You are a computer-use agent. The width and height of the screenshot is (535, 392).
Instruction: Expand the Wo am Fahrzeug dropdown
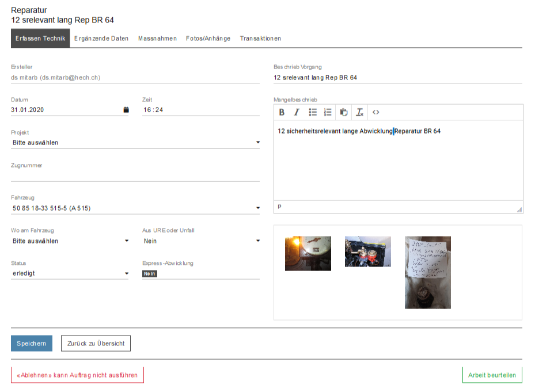70,241
